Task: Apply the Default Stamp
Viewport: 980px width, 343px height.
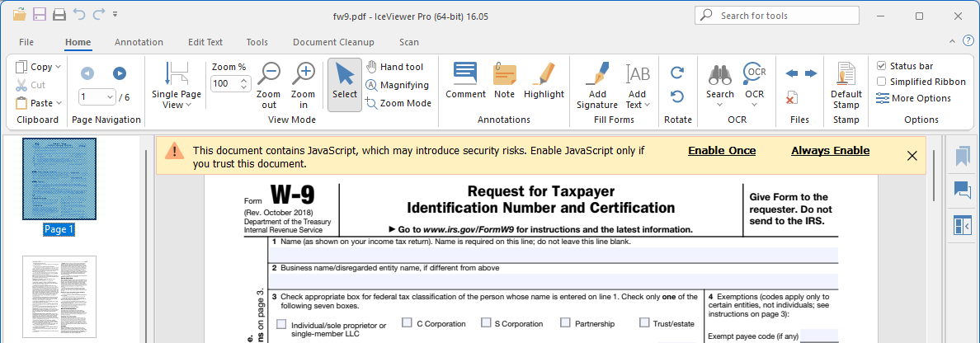Action: tap(846, 87)
